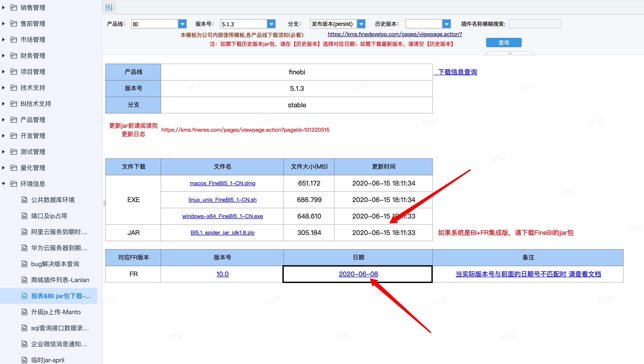
Task: Click the folder icon next to 产品管理
Action: click(x=14, y=119)
